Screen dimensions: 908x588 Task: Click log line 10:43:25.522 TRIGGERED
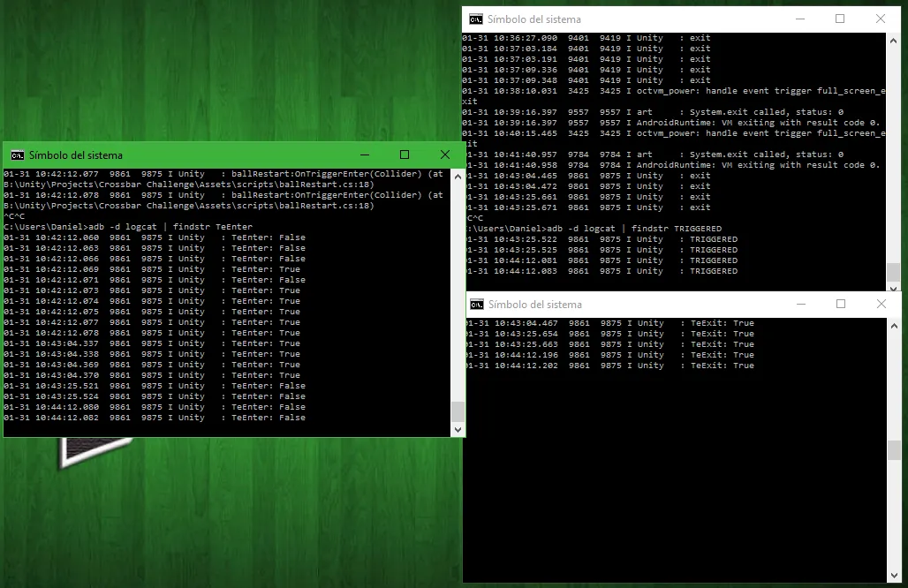point(602,239)
